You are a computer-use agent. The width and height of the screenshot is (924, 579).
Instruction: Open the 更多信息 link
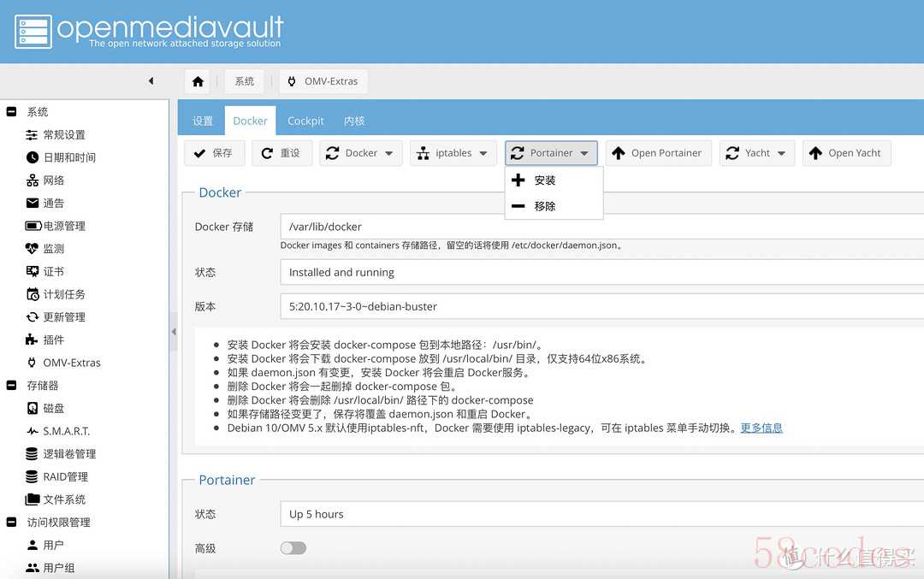pyautogui.click(x=761, y=428)
